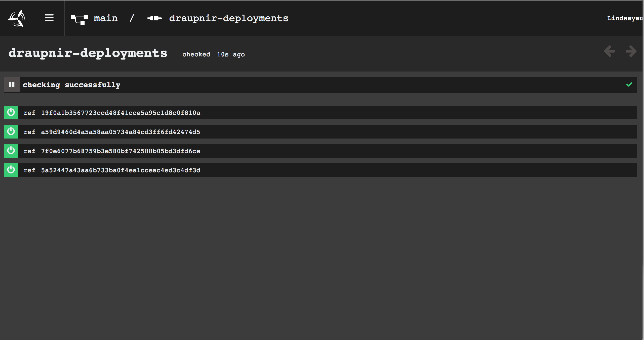Click the resource icon beside draupnir-deployments breadcrumb
The width and height of the screenshot is (644, 340).
154,18
